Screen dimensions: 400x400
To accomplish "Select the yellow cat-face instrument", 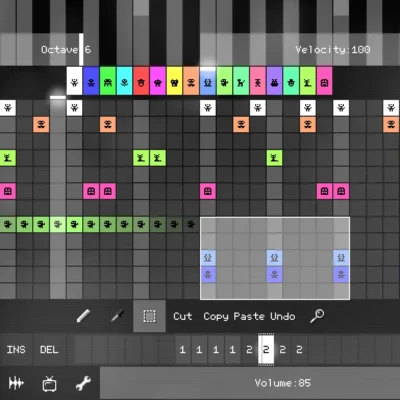I will [x=174, y=81].
